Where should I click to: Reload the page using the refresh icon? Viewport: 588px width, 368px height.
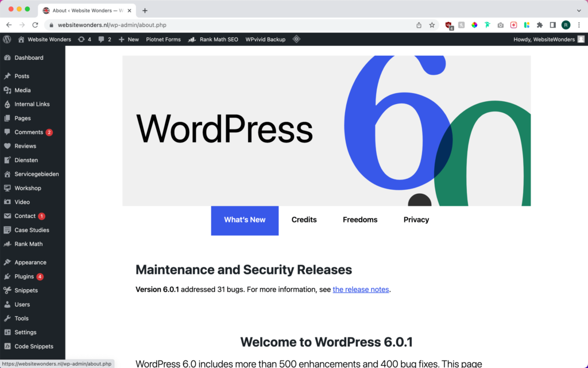point(36,25)
